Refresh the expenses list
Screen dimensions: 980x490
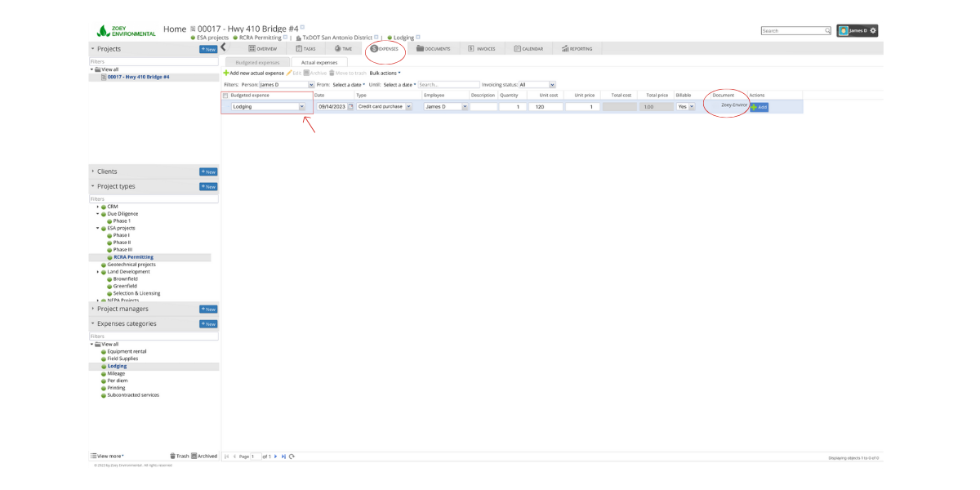pyautogui.click(x=292, y=457)
